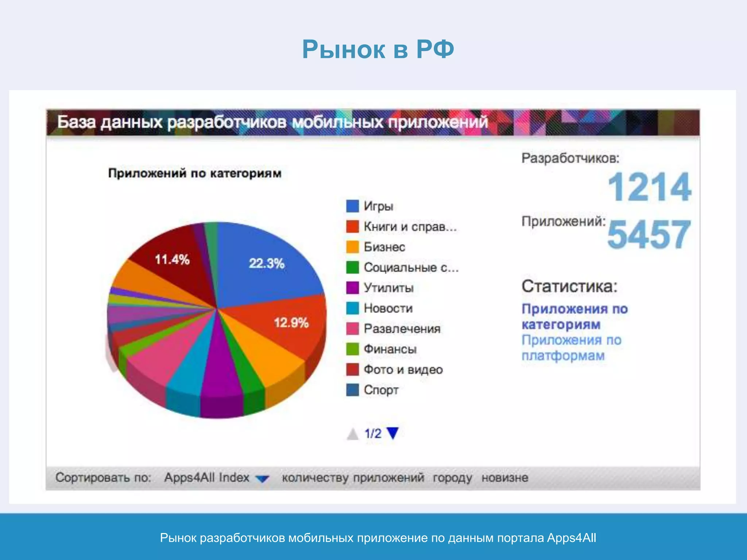Screen dimensions: 747x560
Task: Click the developers count 1214
Action: click(x=650, y=187)
